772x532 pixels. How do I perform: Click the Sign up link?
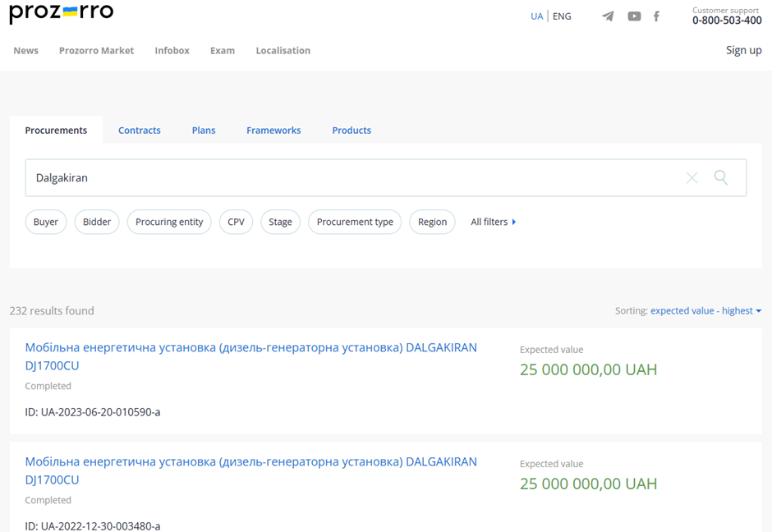click(x=743, y=51)
